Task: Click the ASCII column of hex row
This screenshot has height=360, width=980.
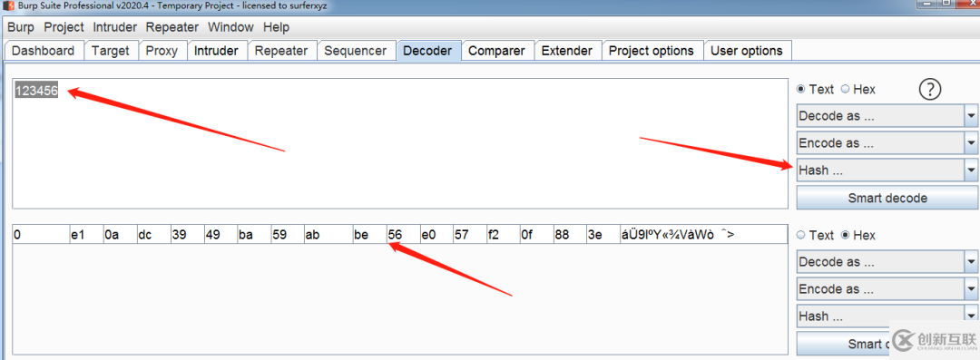Action: point(703,235)
